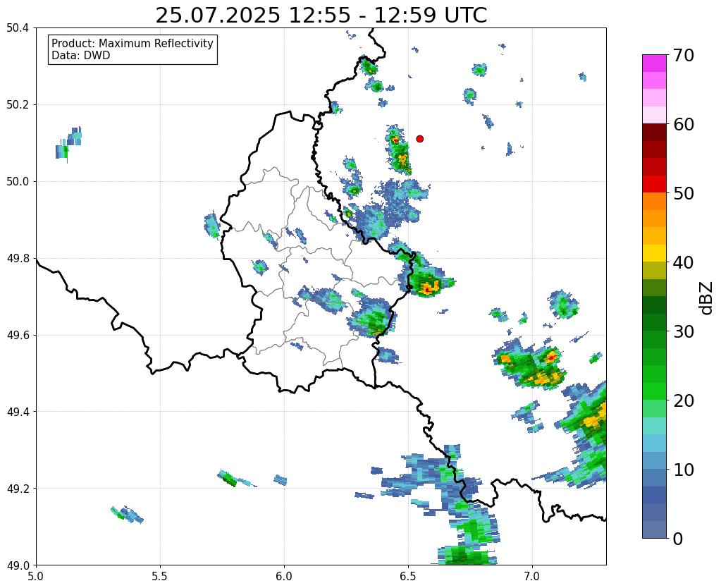The image size is (721, 588).
Task: Click the "dBZ" colorbar label
Action: (707, 298)
